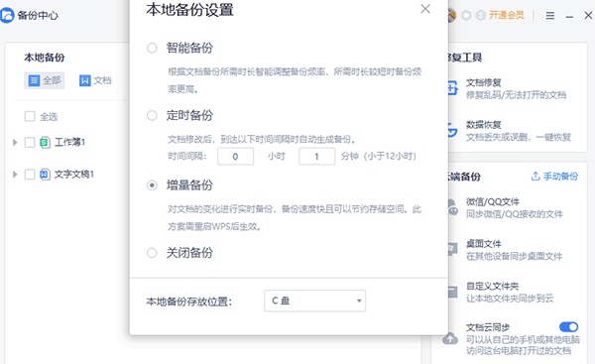Screen dimensions: 595x364
Task: Click the 文档修复 repair tool icon
Action: [x=453, y=88]
